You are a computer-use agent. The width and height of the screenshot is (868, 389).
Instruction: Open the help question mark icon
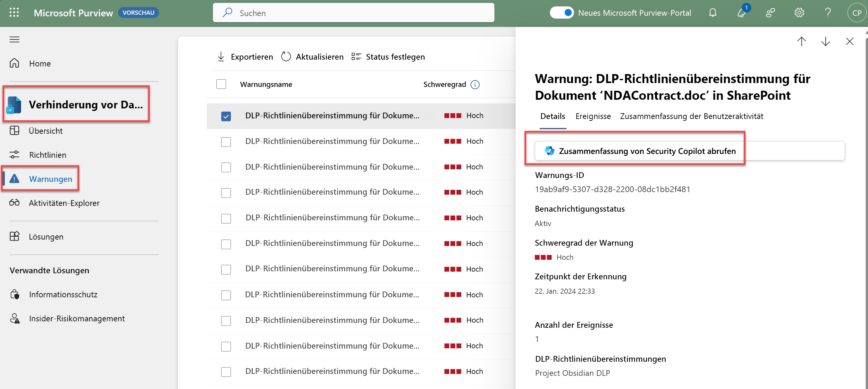[828, 13]
